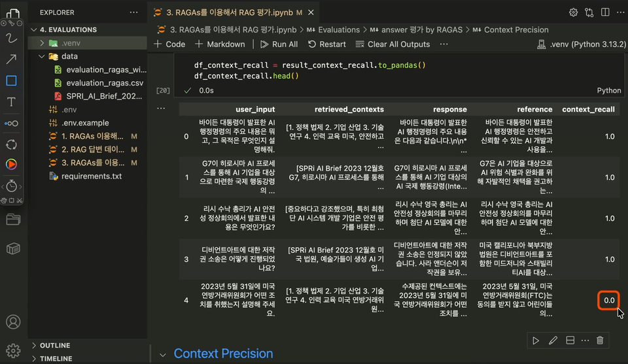Viewport: 628px width, 364px height.
Task: Click the Python language mode label
Action: [x=609, y=90]
